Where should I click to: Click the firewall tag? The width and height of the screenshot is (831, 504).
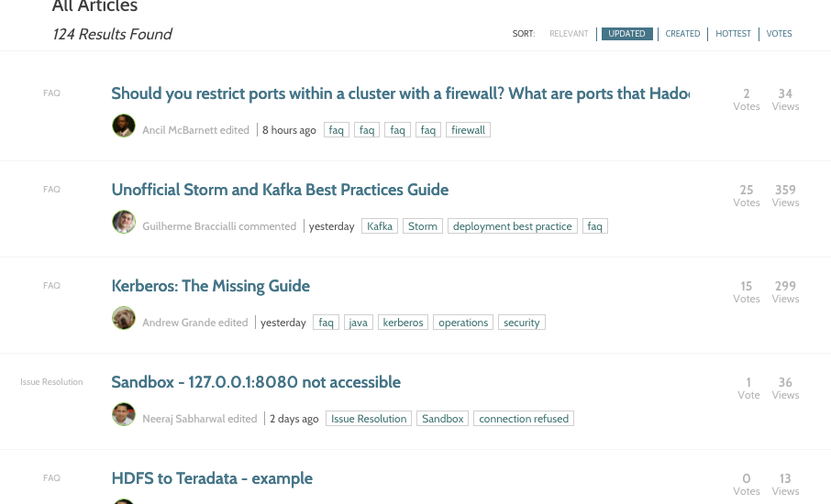point(468,130)
